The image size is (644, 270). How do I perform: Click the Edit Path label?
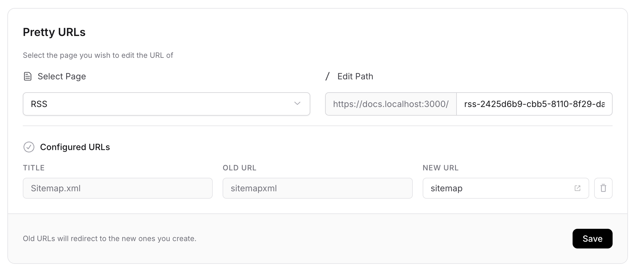pos(355,76)
